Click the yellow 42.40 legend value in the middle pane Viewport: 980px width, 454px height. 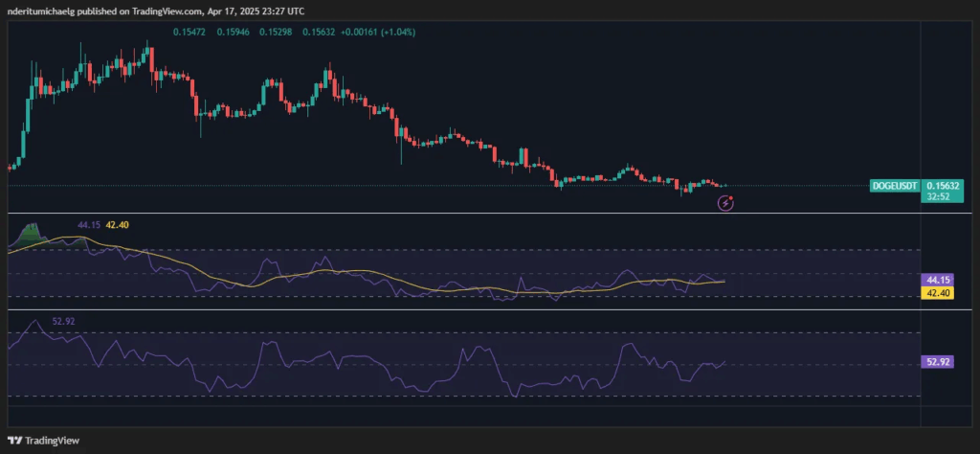(x=117, y=225)
